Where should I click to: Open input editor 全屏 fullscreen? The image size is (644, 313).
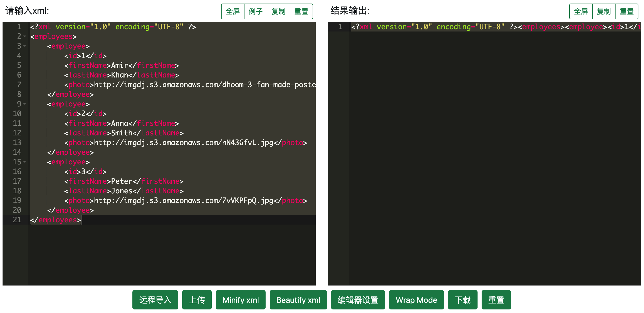(233, 11)
